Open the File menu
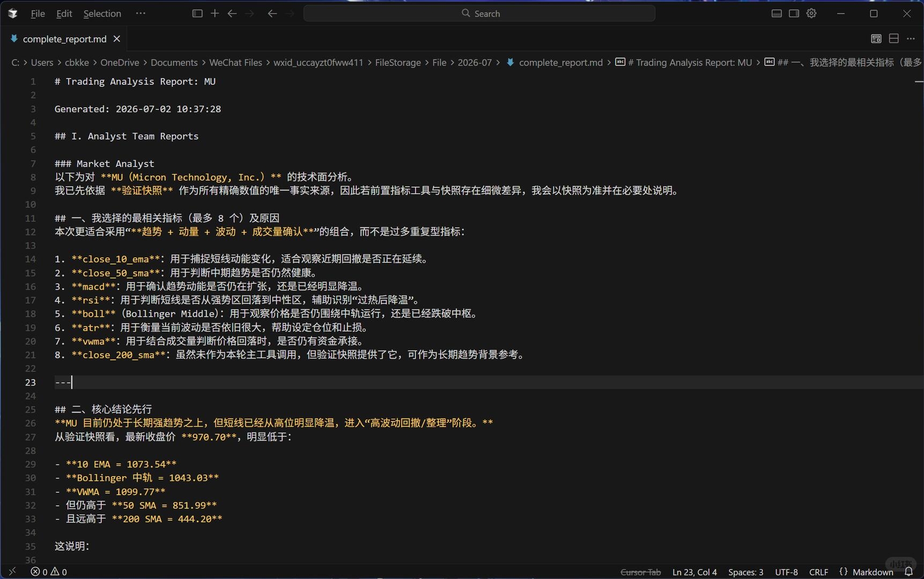Screen dimensions: 924x579 [x=38, y=13]
